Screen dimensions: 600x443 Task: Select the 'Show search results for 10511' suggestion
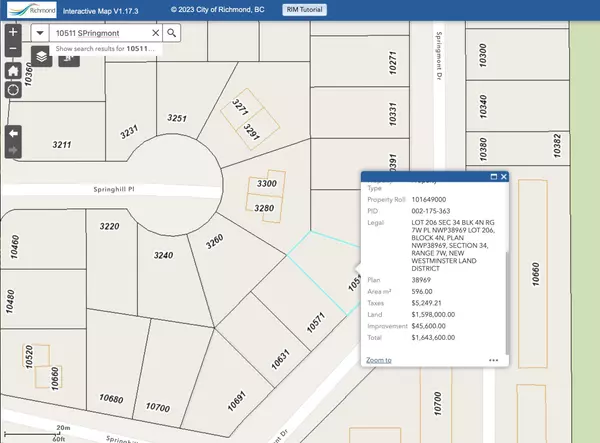tap(105, 49)
